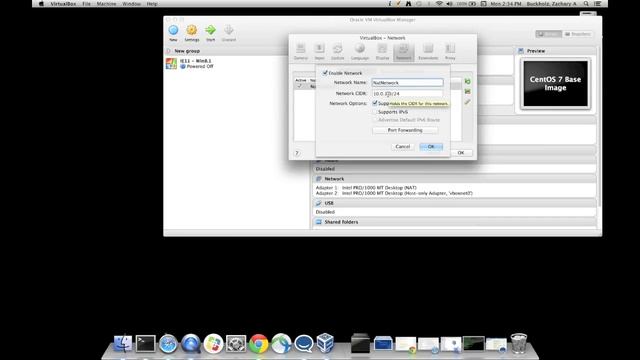The width and height of the screenshot is (640, 360).
Task: Open the File menu
Action: click(87, 4)
